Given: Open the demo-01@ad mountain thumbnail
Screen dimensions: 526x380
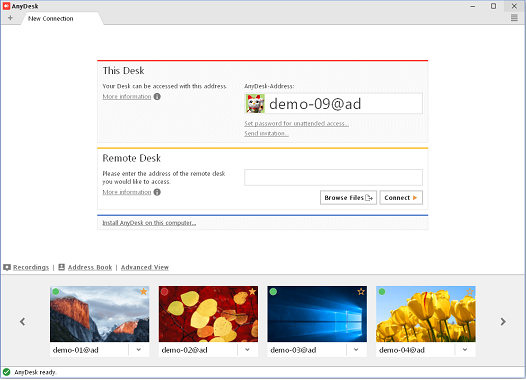Looking at the screenshot, I should pos(100,314).
